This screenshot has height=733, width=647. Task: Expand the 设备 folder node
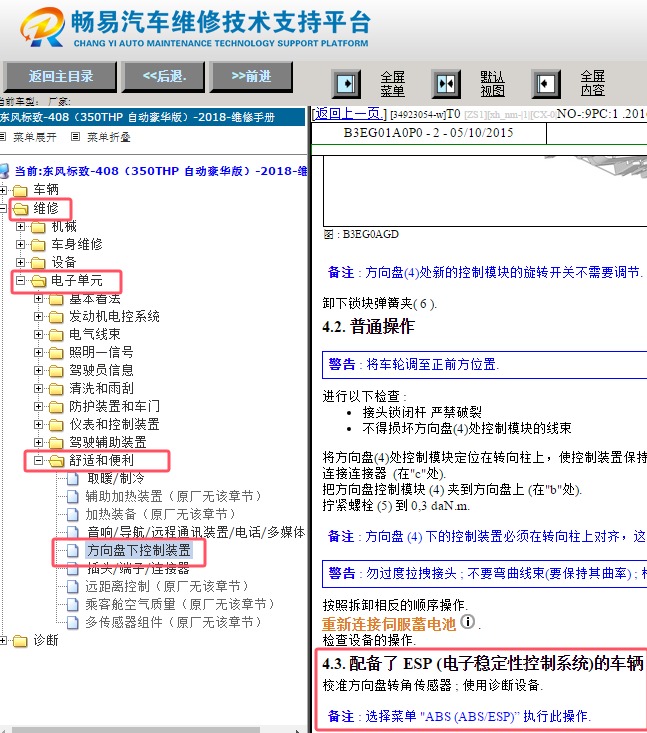tap(21, 262)
